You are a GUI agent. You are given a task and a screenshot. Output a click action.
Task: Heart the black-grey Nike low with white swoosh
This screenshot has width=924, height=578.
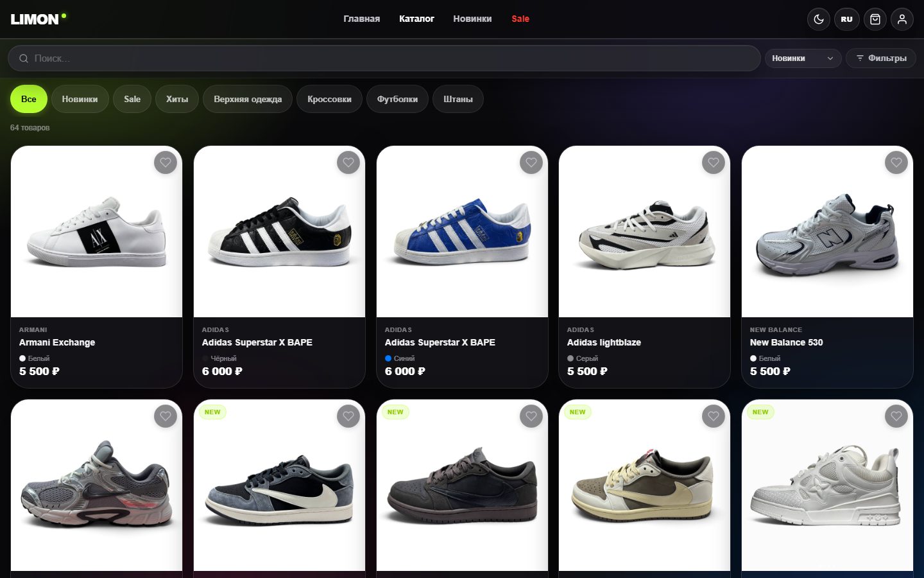click(348, 416)
